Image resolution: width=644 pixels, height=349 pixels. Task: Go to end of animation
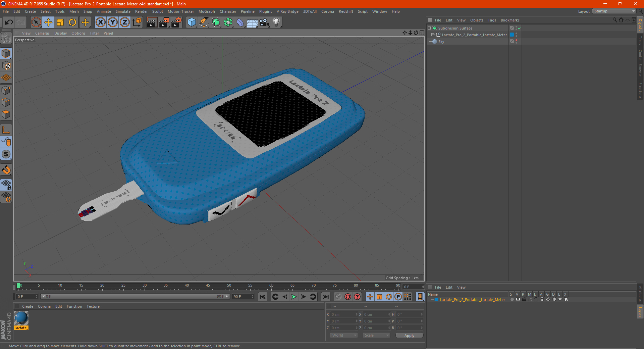tap(325, 297)
